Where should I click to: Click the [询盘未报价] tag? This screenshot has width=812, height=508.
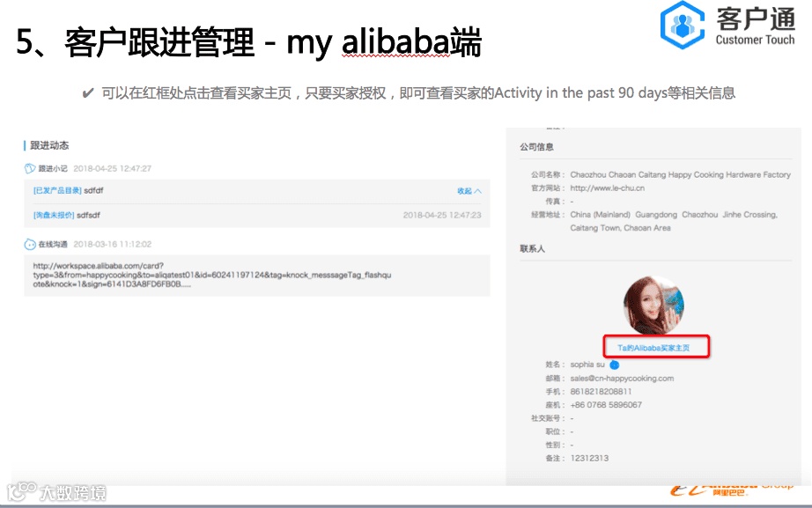point(54,215)
